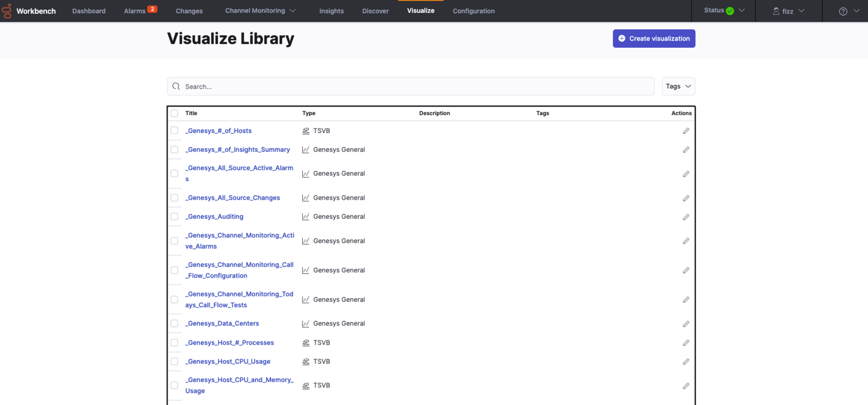The height and width of the screenshot is (405, 868).
Task: Open the Changes tab
Action: (x=189, y=11)
